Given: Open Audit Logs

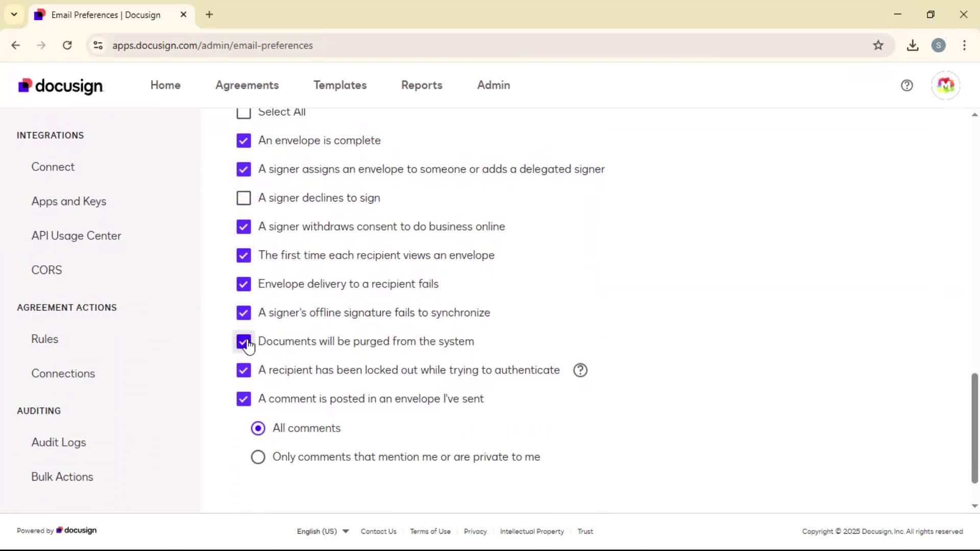Looking at the screenshot, I should pyautogui.click(x=59, y=442).
